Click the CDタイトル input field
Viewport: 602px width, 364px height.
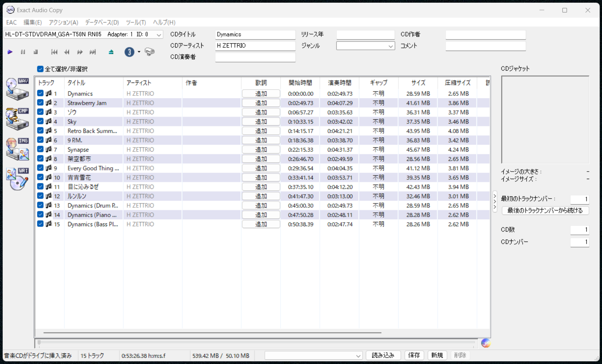click(x=255, y=35)
